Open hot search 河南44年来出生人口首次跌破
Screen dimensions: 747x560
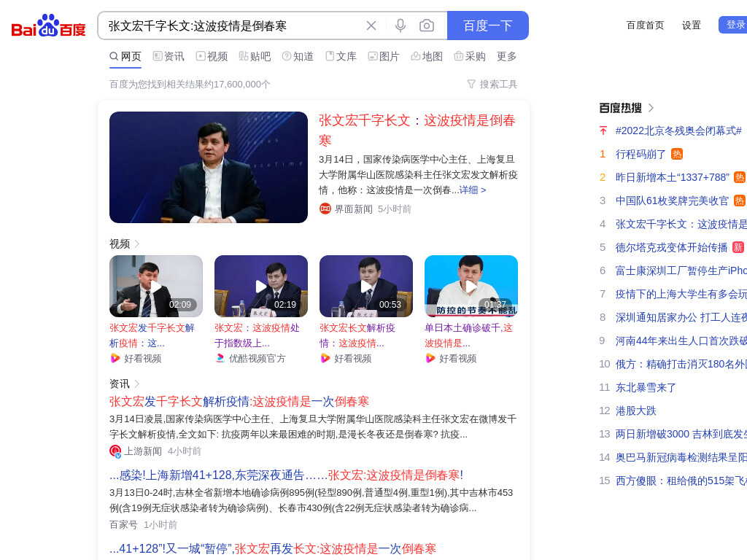[681, 341]
